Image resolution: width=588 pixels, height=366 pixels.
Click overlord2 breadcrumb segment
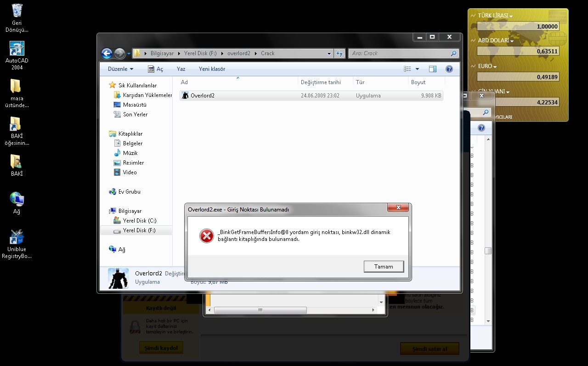(x=238, y=53)
